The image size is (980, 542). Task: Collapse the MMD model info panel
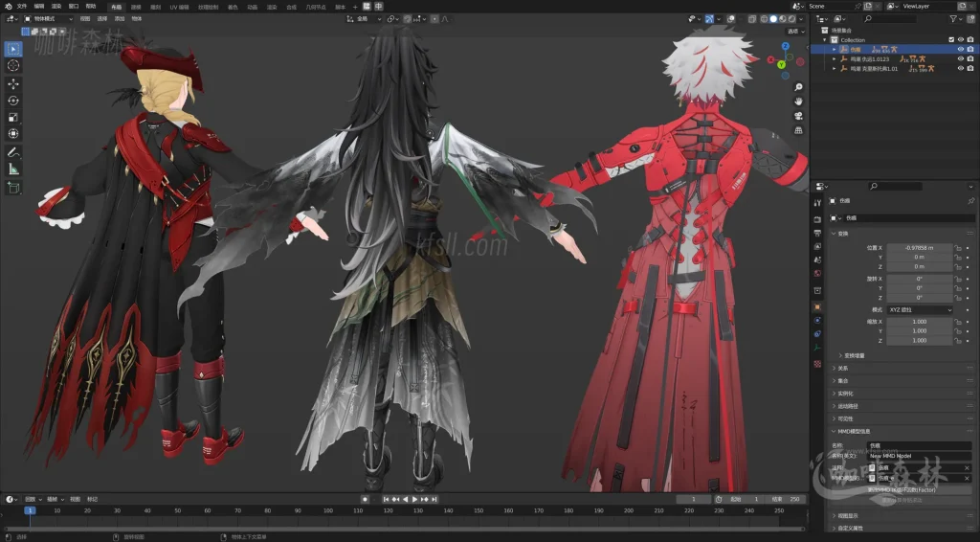834,431
